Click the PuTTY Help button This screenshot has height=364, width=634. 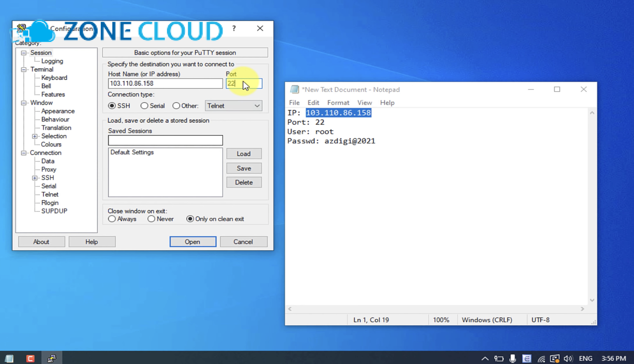pos(92,242)
